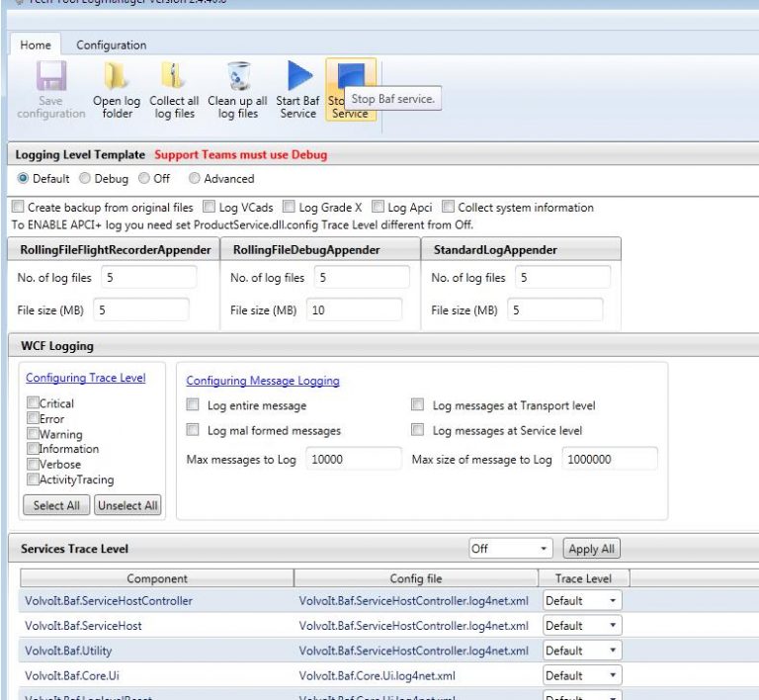Open the Configuring Message Logging link
759x700 pixels.
coord(262,381)
